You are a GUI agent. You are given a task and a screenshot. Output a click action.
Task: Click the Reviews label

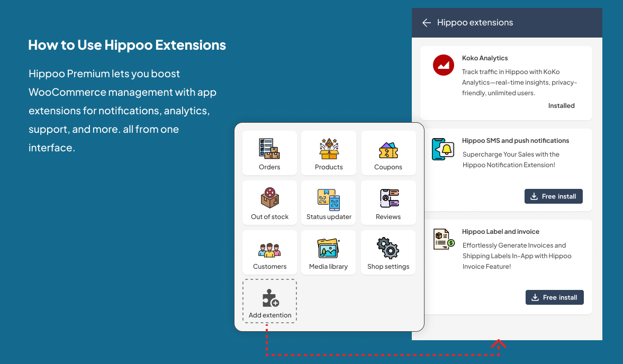point(388,217)
